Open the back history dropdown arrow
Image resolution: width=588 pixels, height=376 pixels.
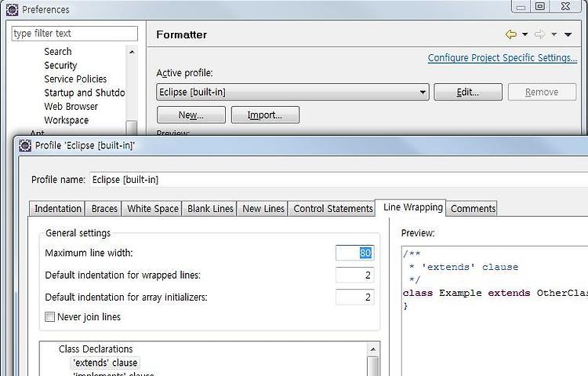click(525, 35)
